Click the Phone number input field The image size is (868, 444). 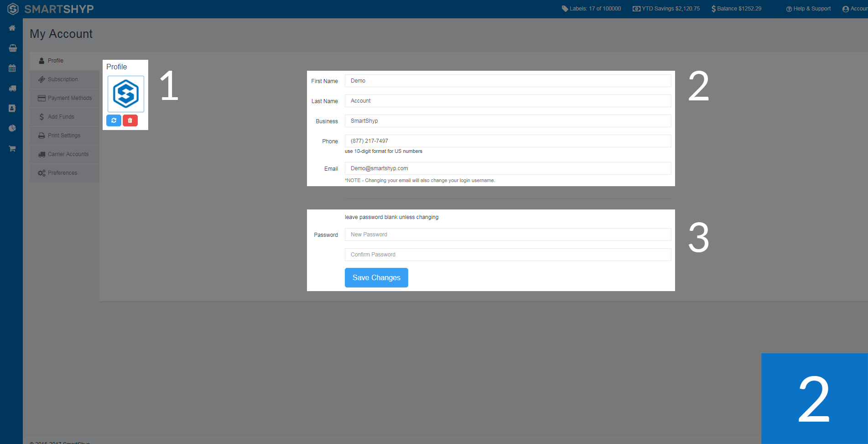coord(508,141)
